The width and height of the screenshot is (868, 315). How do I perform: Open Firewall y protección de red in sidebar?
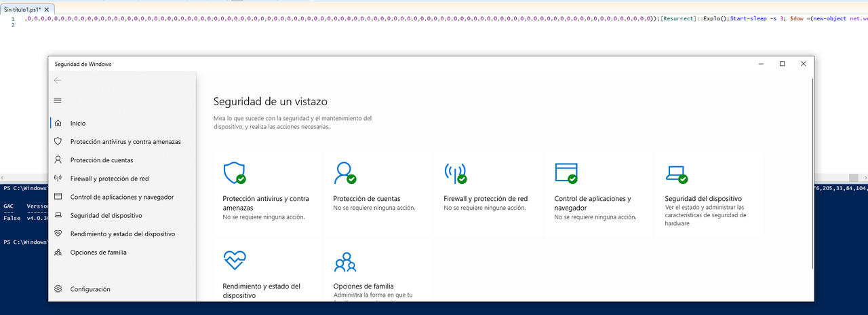point(123,179)
